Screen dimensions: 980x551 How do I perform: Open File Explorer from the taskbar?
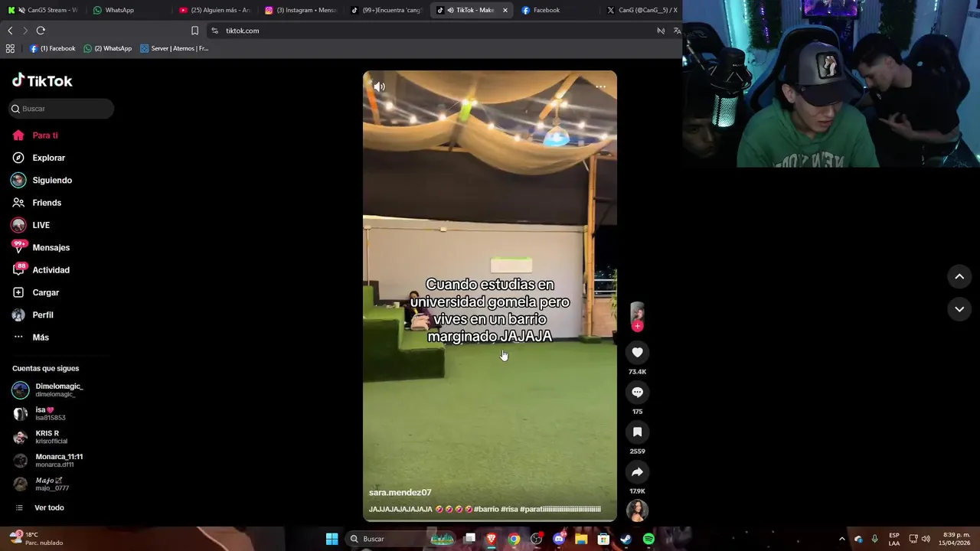[581, 539]
